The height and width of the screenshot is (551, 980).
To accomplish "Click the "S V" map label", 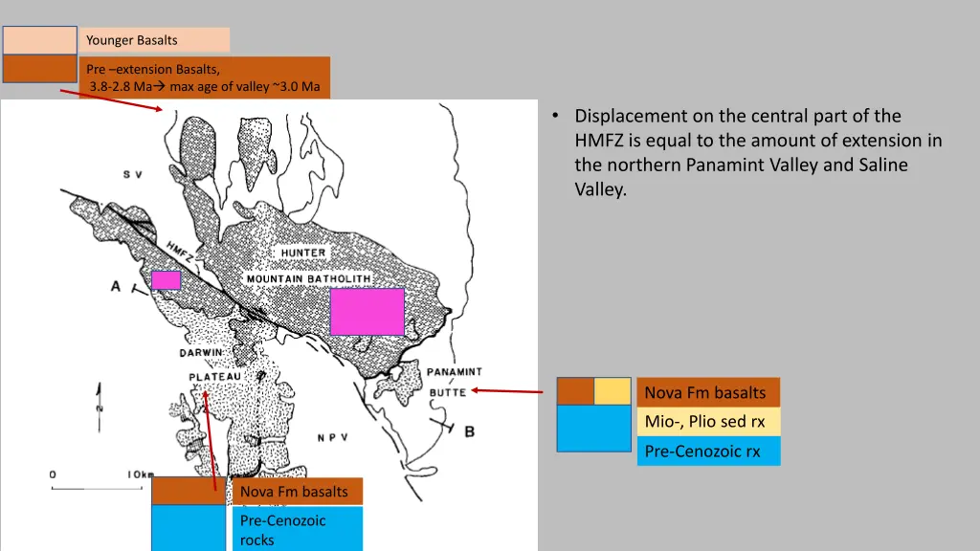I will point(132,174).
